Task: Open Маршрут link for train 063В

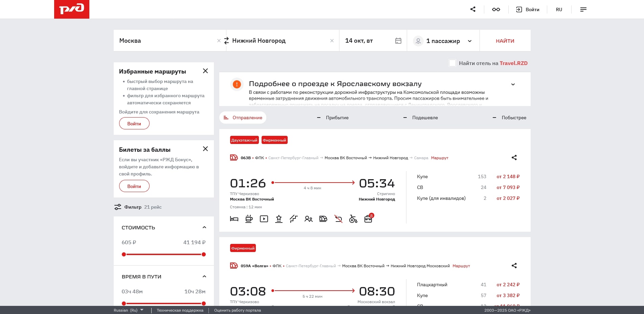Action: [439, 158]
